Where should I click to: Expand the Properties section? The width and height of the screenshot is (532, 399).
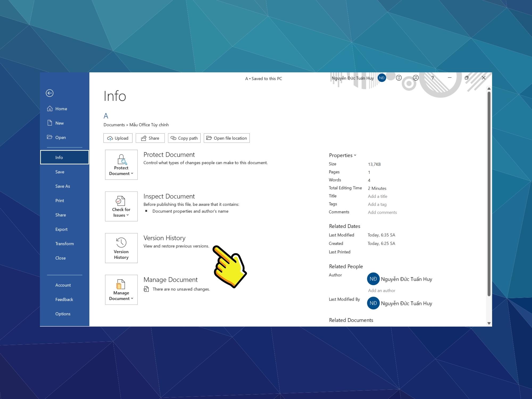[x=342, y=155]
